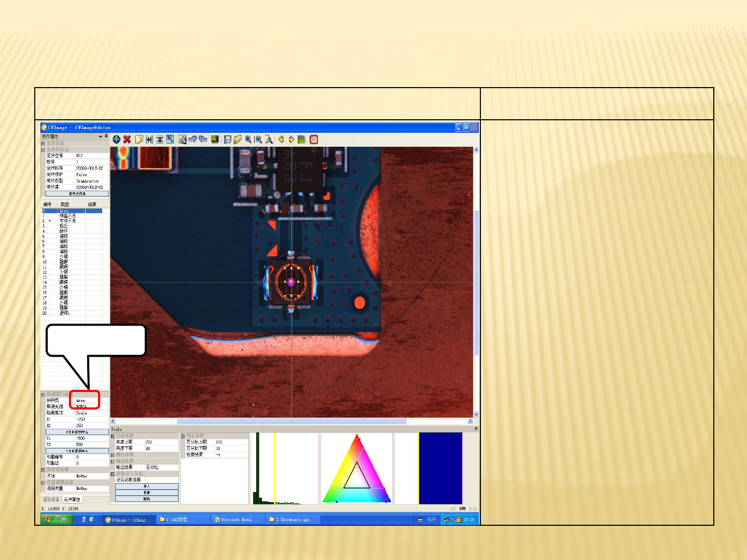Screen dimensions: 747x560
Task: Click the yellow copy pages toolbar icon
Action: pos(139,139)
